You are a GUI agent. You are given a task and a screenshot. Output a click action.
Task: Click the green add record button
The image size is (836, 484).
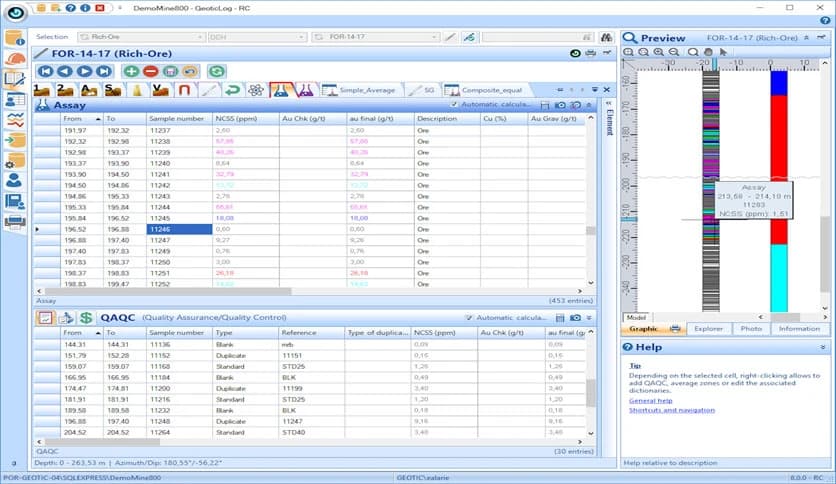pos(131,71)
